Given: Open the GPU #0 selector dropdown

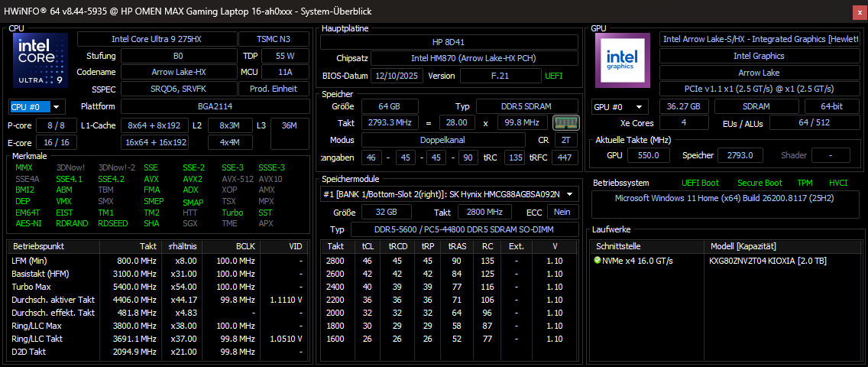Looking at the screenshot, I should (x=620, y=107).
